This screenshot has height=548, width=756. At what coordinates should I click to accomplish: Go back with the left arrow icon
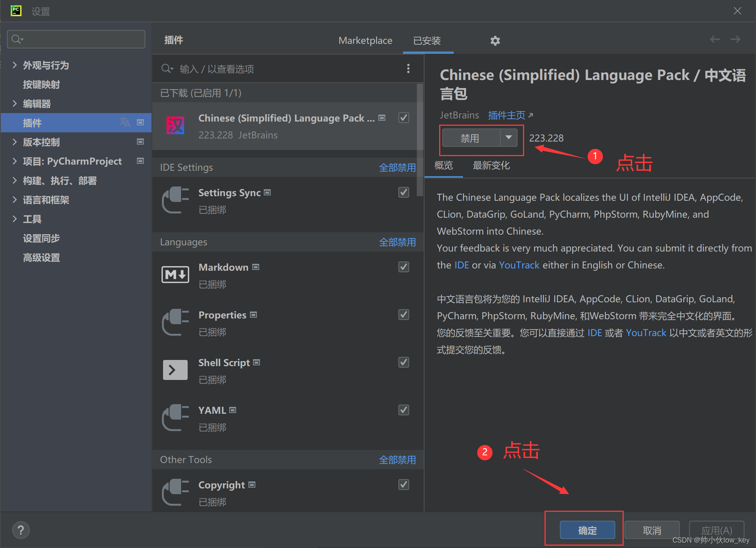point(714,39)
